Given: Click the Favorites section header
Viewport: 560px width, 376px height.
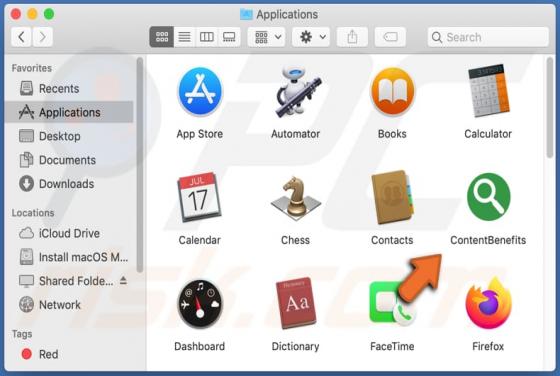Looking at the screenshot, I should pos(32,68).
